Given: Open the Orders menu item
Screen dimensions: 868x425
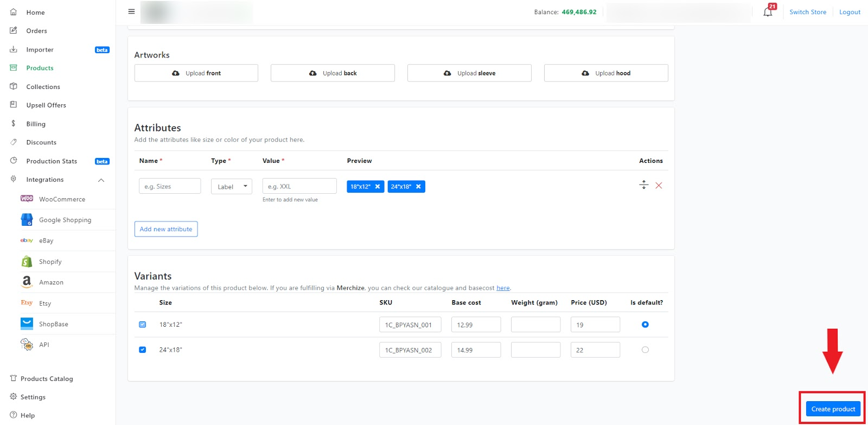Looking at the screenshot, I should click(36, 31).
